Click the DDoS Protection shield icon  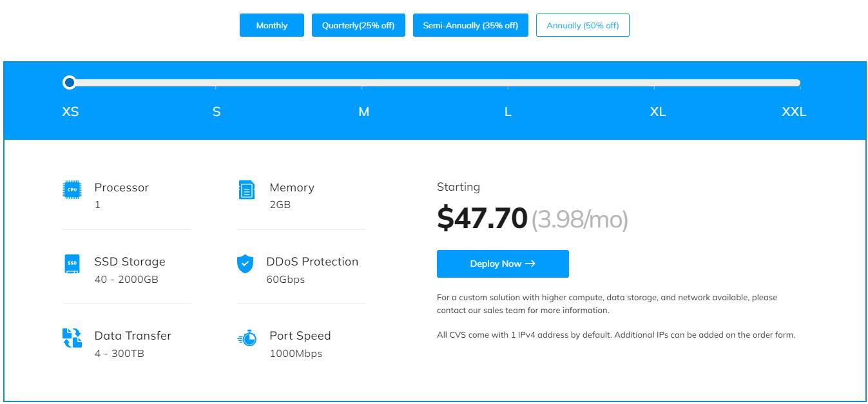(x=246, y=264)
